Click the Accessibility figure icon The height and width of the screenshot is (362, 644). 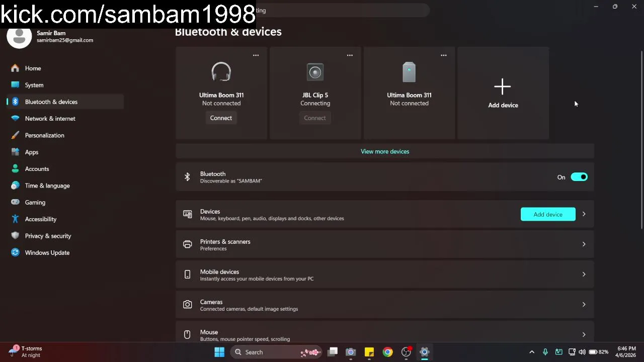click(x=15, y=219)
